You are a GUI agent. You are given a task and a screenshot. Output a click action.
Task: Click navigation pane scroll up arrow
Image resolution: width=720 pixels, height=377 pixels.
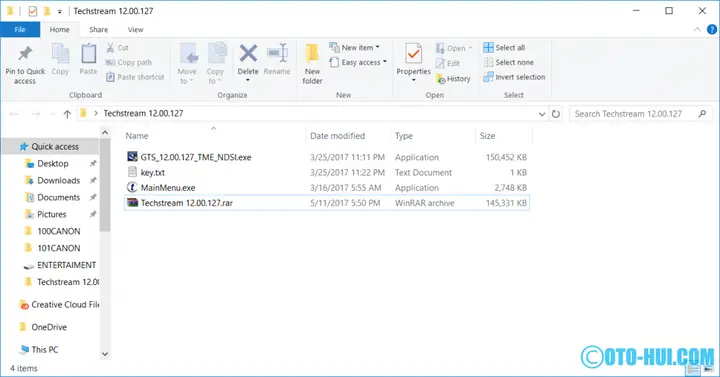click(105, 133)
